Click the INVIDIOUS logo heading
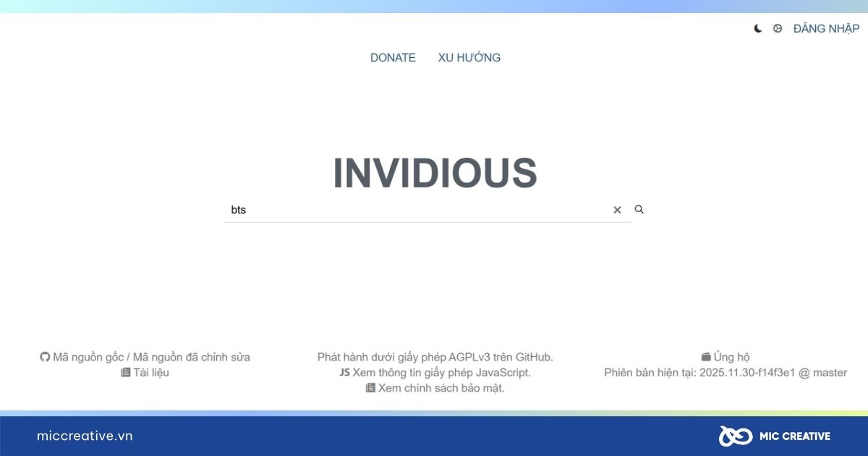 click(435, 173)
